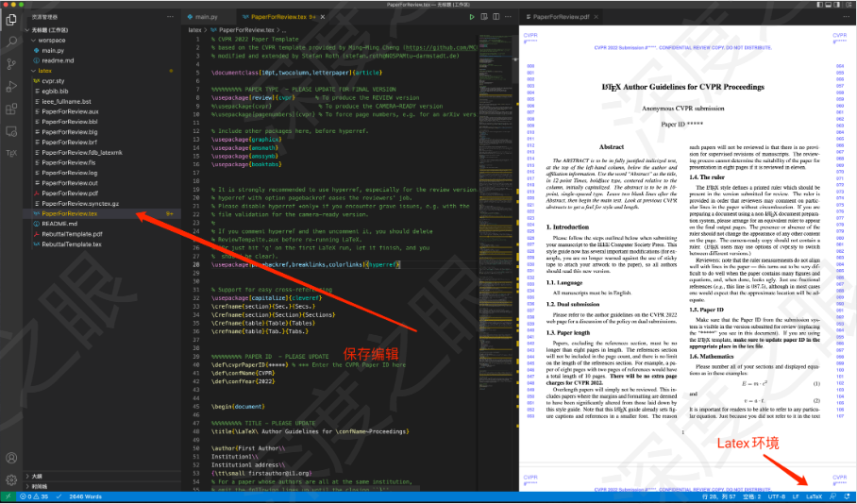Click the notifications bell in status bar
The height and width of the screenshot is (504, 857).
[x=847, y=496]
